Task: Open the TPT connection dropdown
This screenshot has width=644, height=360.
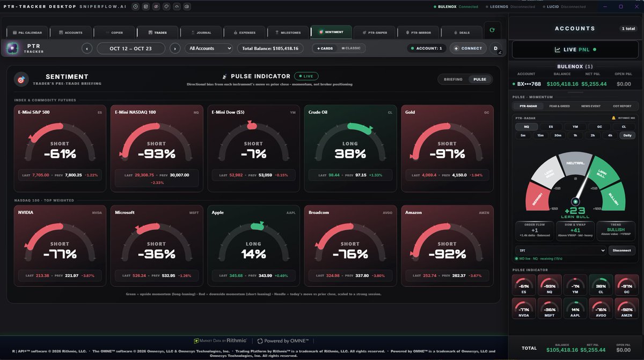Action: point(560,250)
